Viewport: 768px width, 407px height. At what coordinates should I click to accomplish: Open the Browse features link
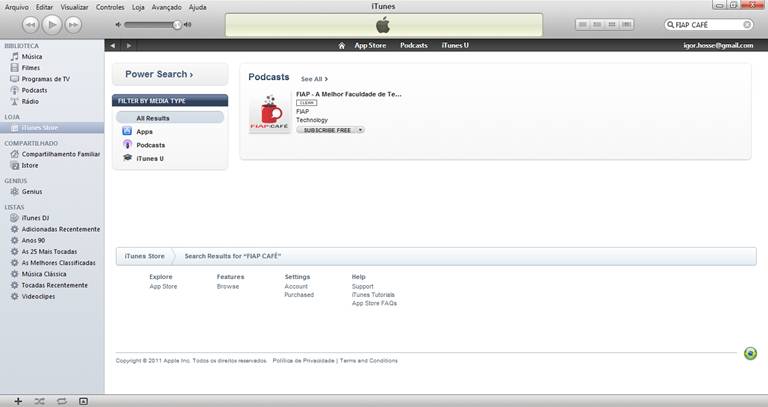point(228,287)
